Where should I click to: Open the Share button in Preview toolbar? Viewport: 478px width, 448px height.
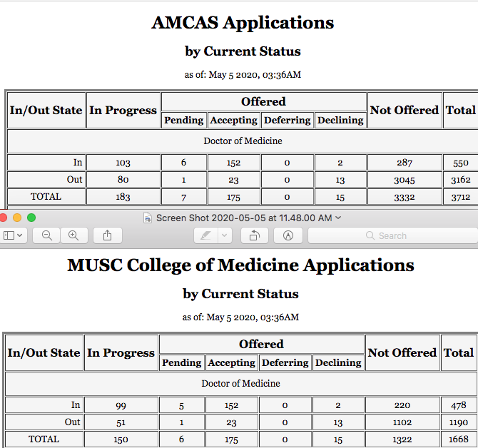coord(107,235)
